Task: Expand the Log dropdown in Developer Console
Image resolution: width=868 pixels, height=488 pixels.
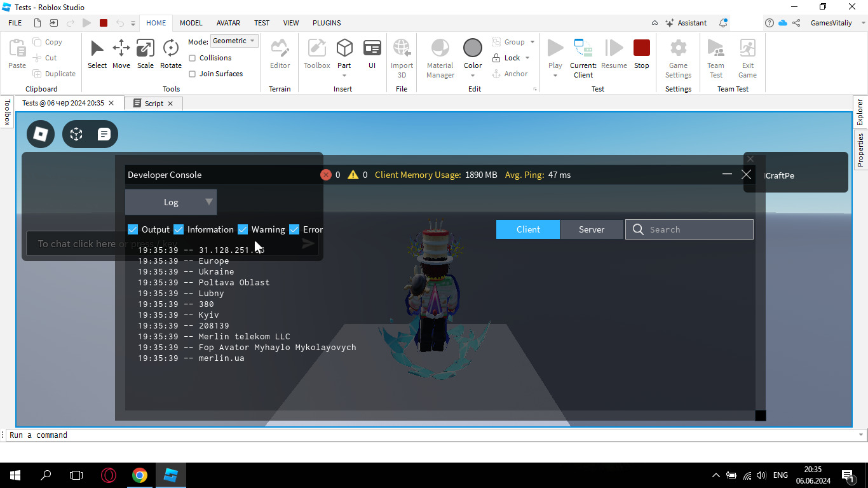Action: coord(171,202)
